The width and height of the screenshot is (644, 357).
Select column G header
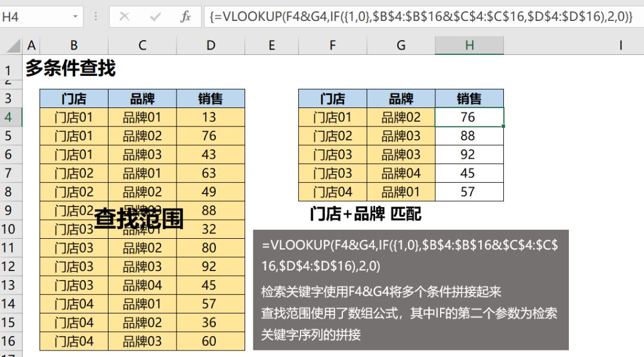[x=401, y=45]
